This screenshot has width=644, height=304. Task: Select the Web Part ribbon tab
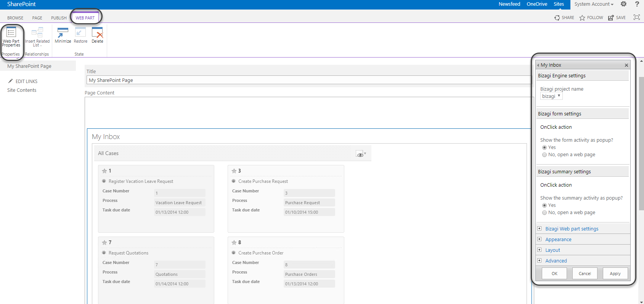(85, 18)
